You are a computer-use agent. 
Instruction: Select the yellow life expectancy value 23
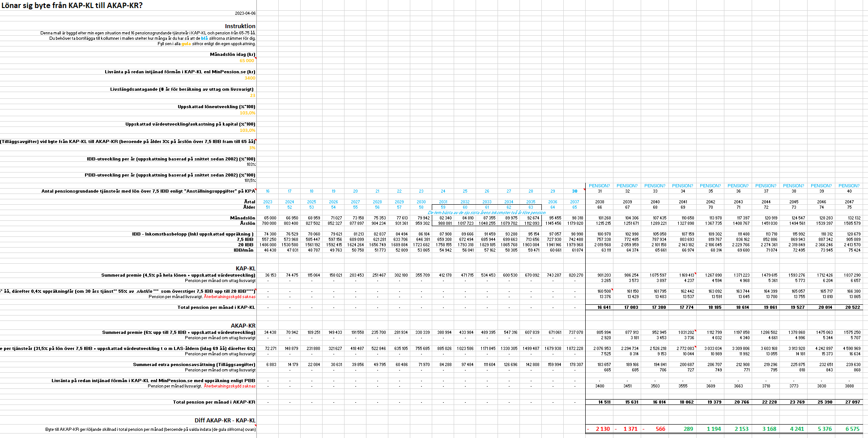coord(252,96)
